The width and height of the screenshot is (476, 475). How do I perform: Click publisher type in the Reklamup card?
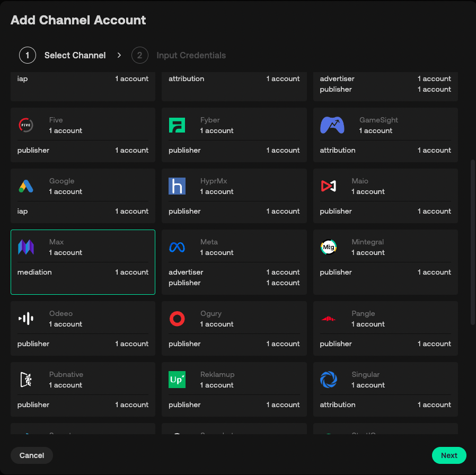(184, 405)
